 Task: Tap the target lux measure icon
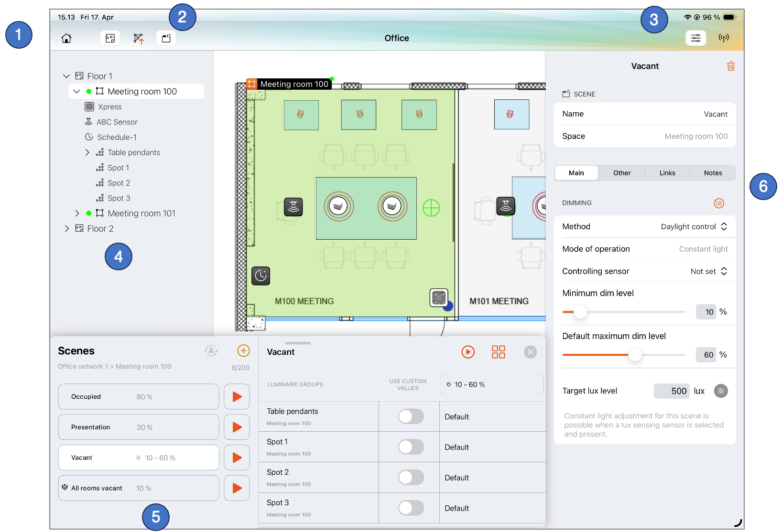coord(721,391)
